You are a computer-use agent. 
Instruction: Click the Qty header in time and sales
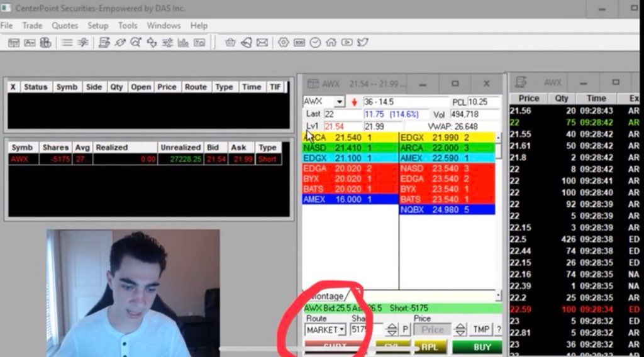(x=562, y=99)
